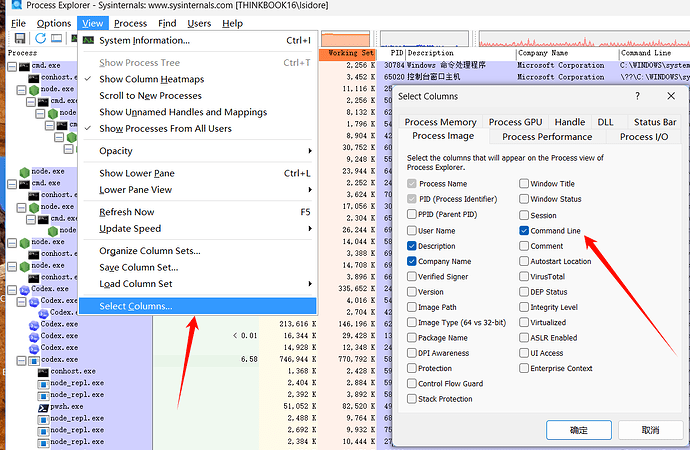Enable the VirusTotal column checkbox
This screenshot has width=690, height=450.
click(524, 276)
